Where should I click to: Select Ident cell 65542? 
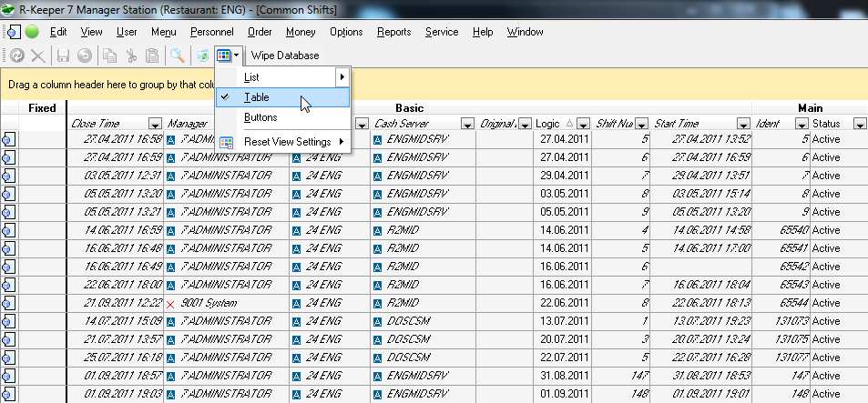[781, 267]
